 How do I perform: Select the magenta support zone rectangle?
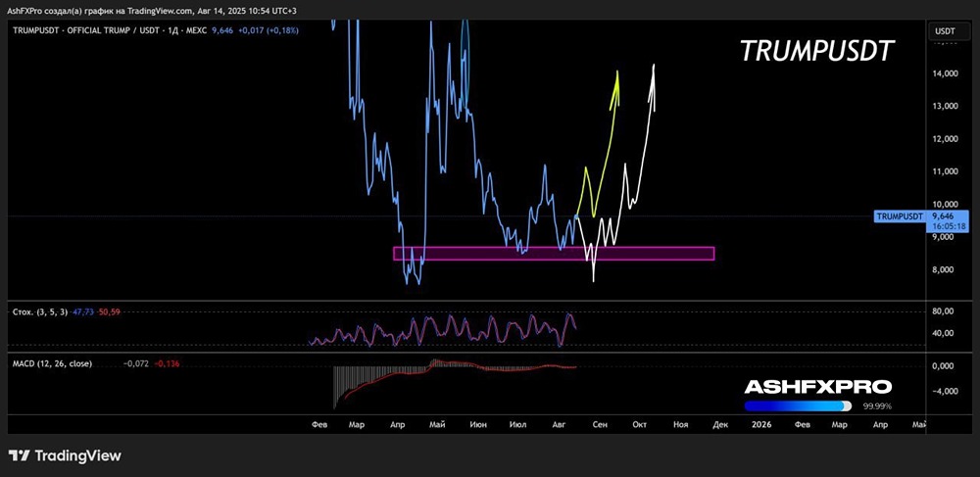coord(554,254)
